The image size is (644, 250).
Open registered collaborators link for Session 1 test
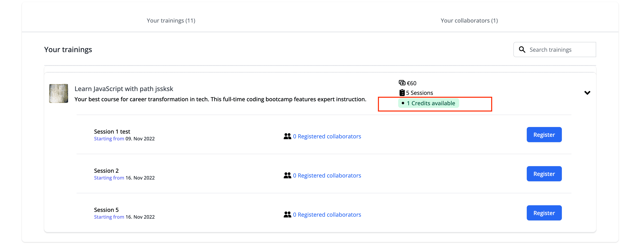coord(327,136)
